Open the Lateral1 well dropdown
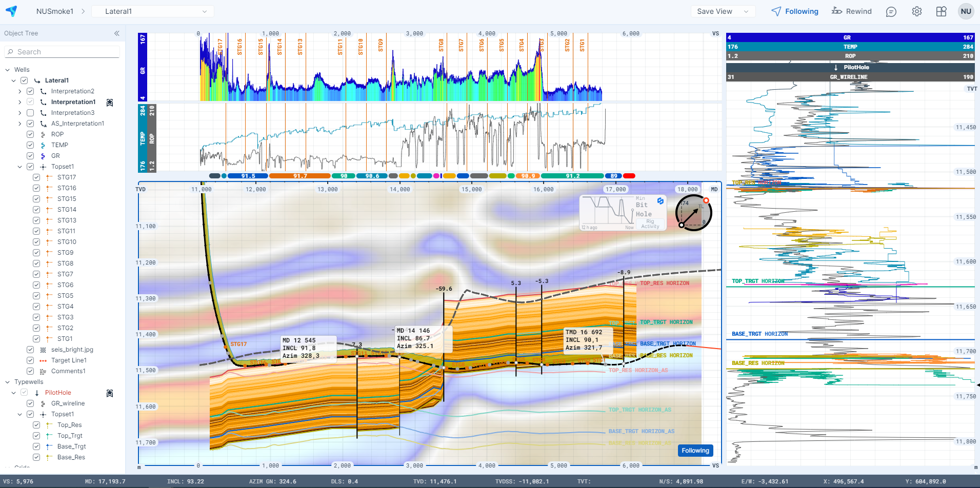 click(x=153, y=11)
